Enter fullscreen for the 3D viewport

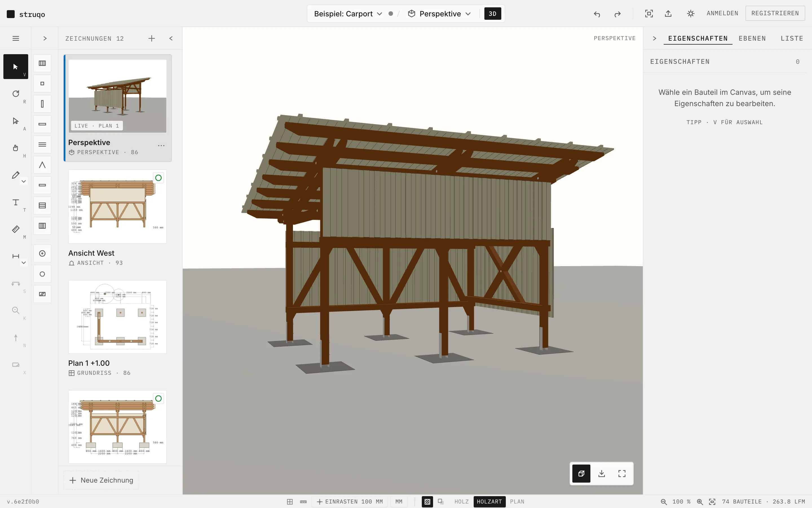(x=622, y=473)
